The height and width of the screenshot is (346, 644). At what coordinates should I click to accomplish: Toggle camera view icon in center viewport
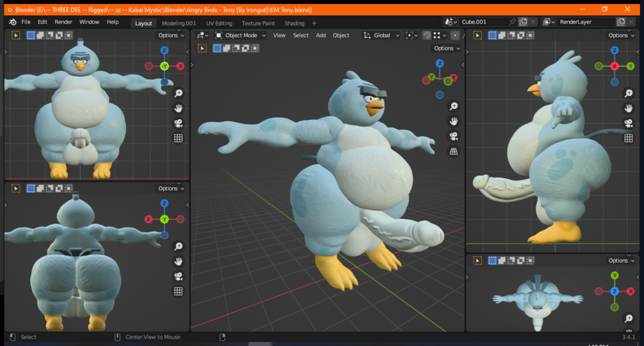(x=454, y=136)
